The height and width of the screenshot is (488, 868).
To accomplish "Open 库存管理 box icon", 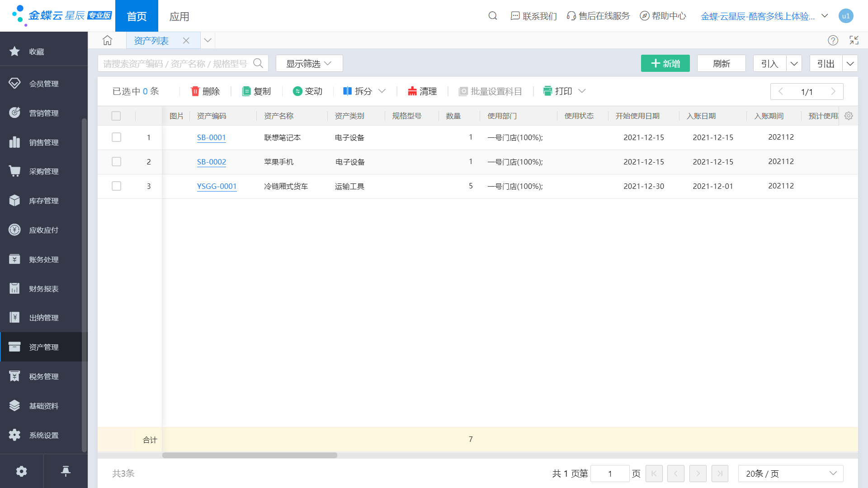I will tap(14, 201).
